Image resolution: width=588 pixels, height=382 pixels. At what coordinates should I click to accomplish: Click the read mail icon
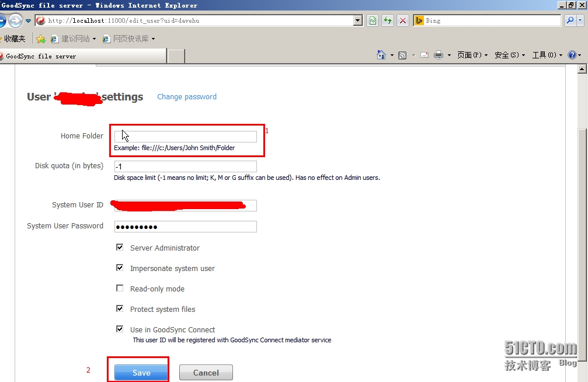[x=425, y=55]
